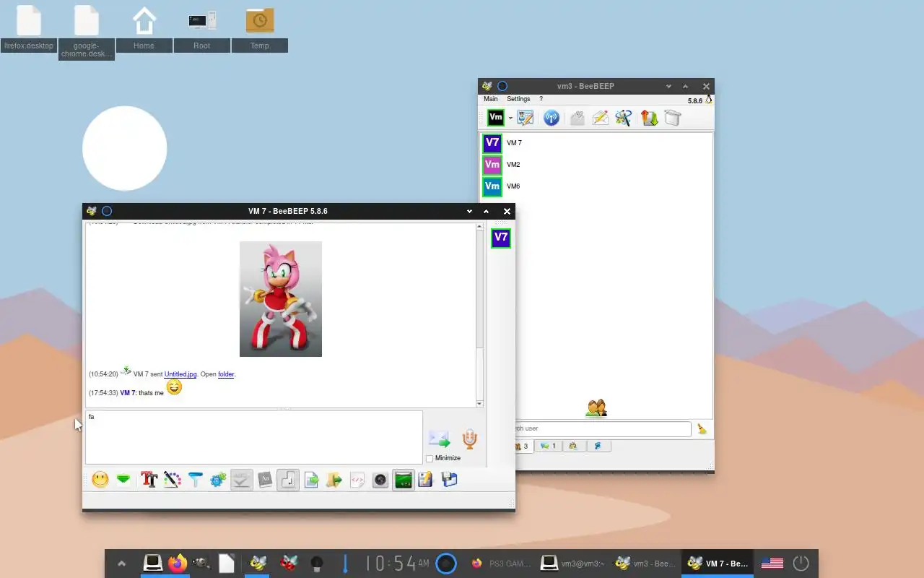Click the envelope with pencil compose icon
This screenshot has width=924, height=578.
(x=601, y=118)
